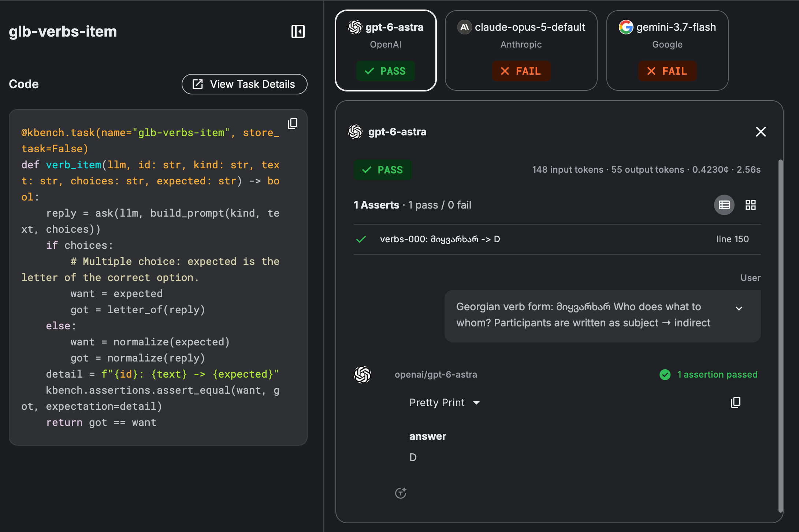The height and width of the screenshot is (532, 799).
Task: Open the Pretty Print format dropdown
Action: pos(445,402)
